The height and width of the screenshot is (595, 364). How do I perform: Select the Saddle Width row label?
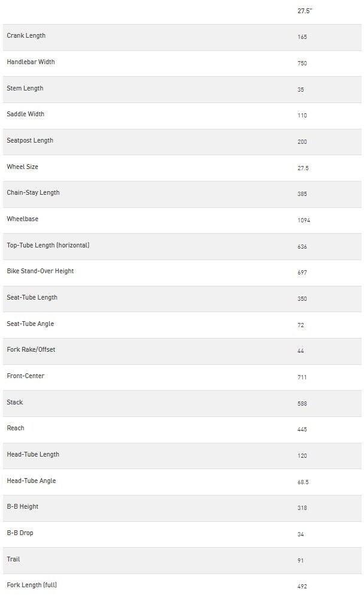click(25, 114)
